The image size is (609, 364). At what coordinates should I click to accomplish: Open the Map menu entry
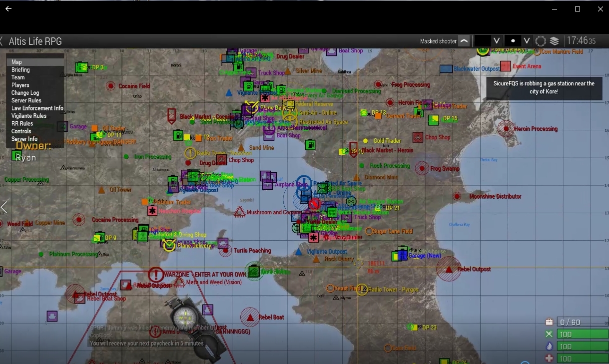35,62
